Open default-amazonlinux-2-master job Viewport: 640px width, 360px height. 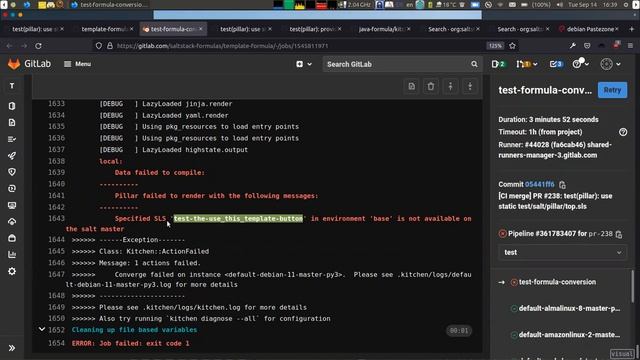coord(569,335)
